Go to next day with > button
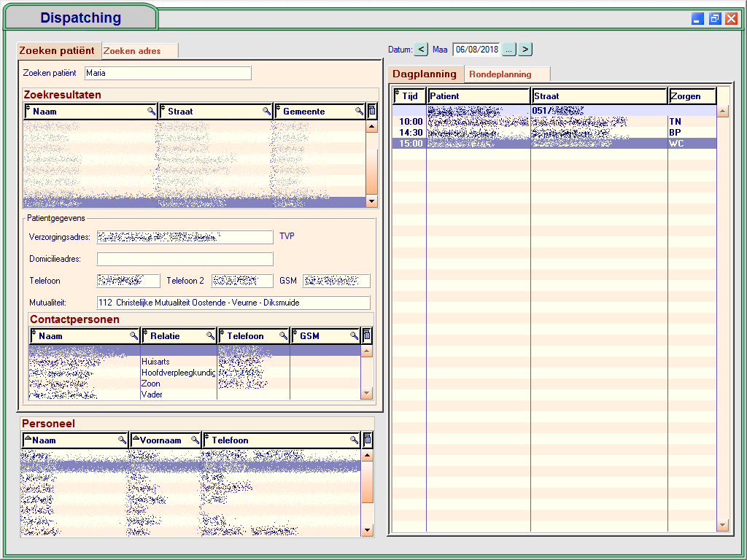The height and width of the screenshot is (560, 747). pyautogui.click(x=525, y=50)
